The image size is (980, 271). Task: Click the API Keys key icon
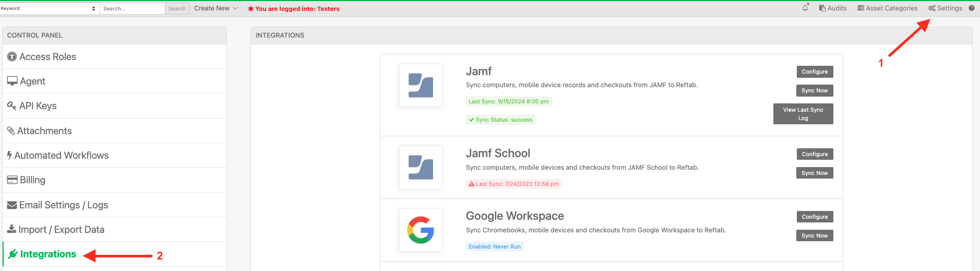coord(12,105)
